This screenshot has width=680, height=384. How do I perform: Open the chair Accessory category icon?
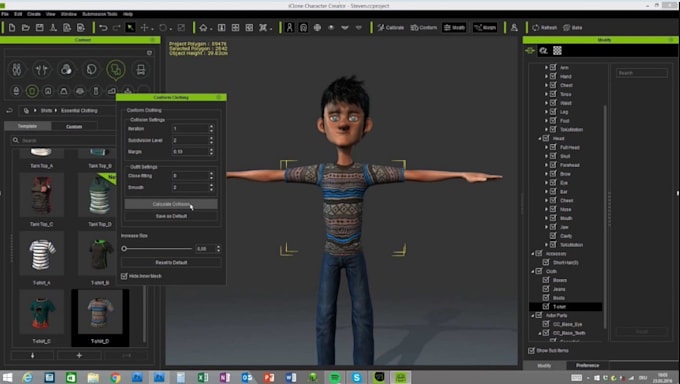[141, 69]
